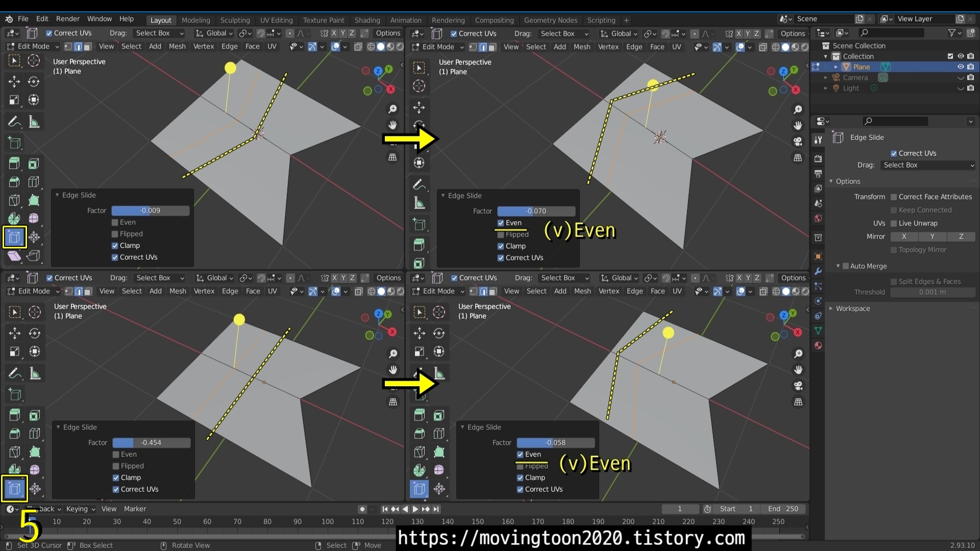Select Edge Slide tool in bottom-left viewport
Screen dimensions: 980x551
pos(14,489)
